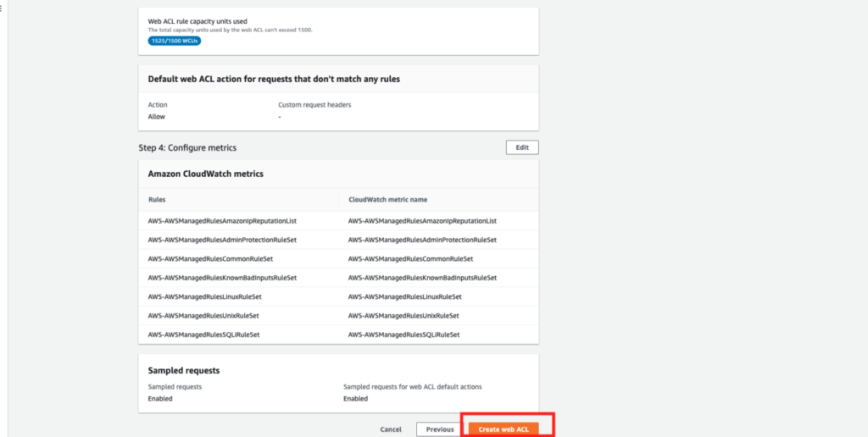Click the Step 4: Configure metrics heading
868x437 pixels.
pos(187,147)
